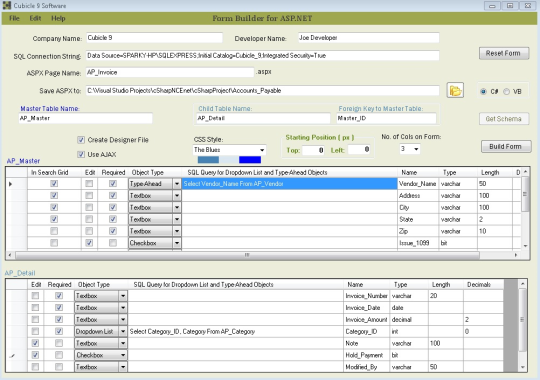The height and width of the screenshot is (380, 540).
Task: Click the Decimals column header in AP_Detail
Action: pyautogui.click(x=484, y=285)
